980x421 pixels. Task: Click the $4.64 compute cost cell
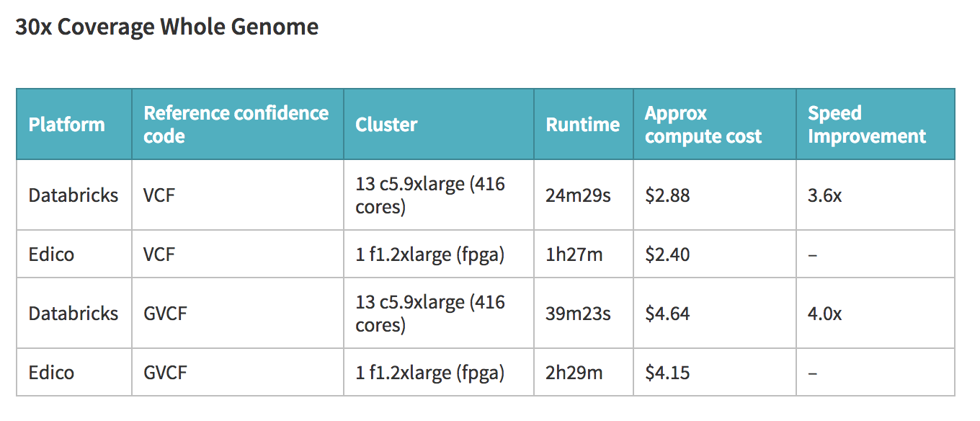667,314
